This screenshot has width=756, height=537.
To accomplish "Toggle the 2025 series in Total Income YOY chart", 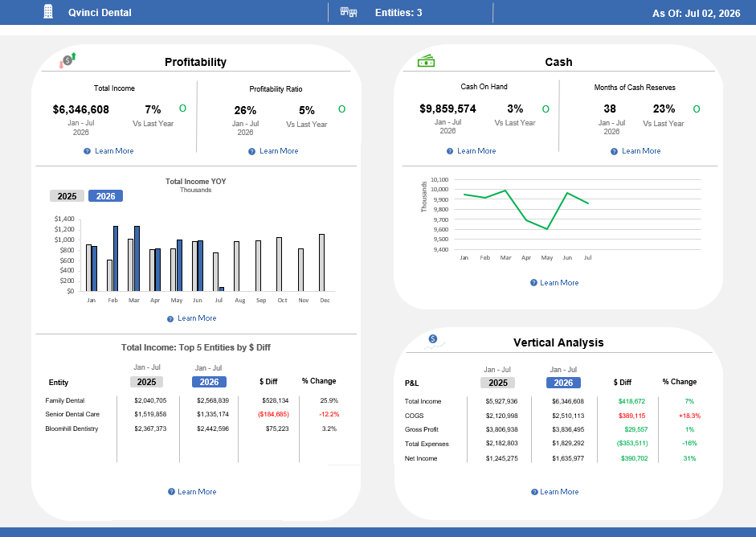I will click(x=67, y=196).
